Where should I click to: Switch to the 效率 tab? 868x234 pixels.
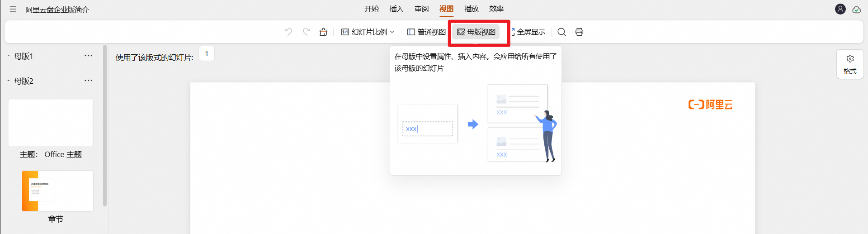pos(496,9)
